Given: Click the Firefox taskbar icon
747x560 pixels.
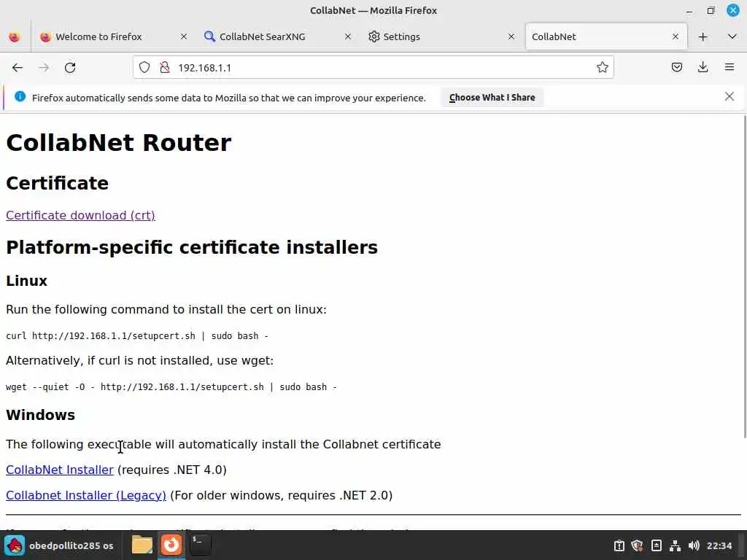Looking at the screenshot, I should [171, 545].
